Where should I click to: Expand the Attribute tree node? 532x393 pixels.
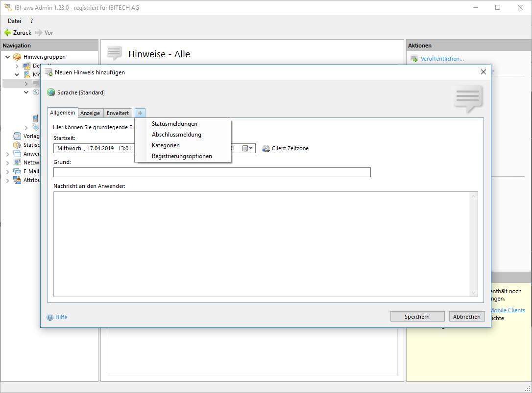coord(7,180)
